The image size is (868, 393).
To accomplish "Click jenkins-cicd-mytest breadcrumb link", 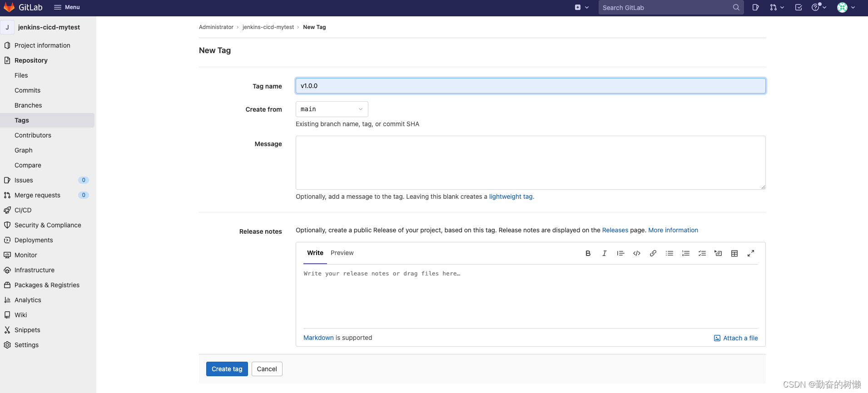I will click(x=268, y=27).
